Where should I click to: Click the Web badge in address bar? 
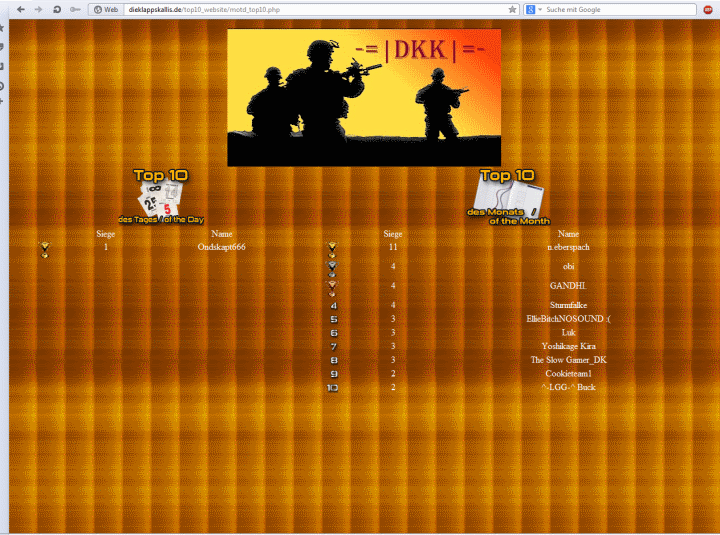pos(105,9)
